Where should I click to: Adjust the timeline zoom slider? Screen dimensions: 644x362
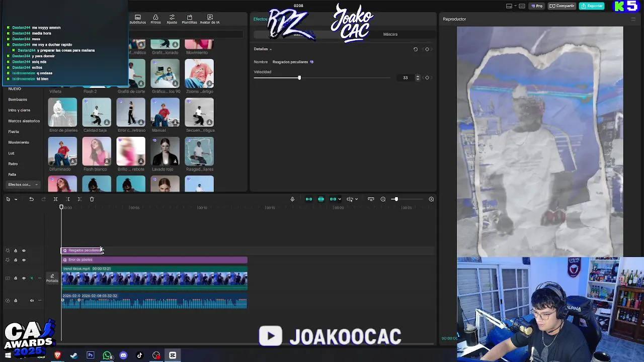(395, 199)
